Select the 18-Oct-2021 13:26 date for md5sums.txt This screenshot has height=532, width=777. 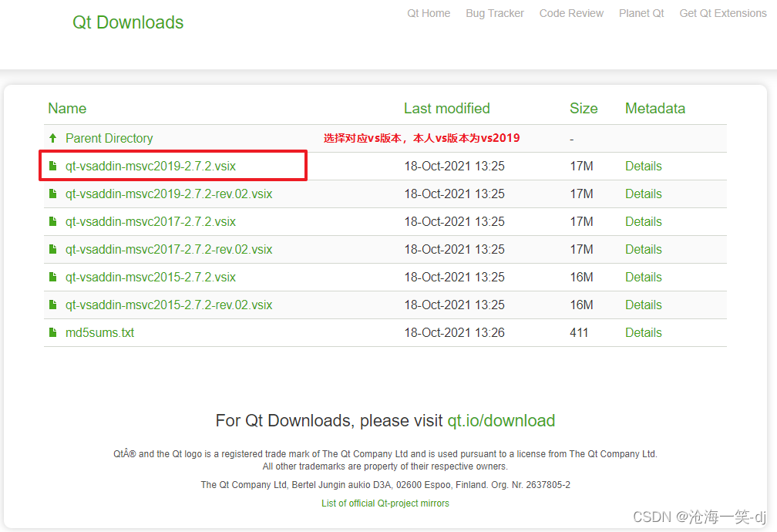pyautogui.click(x=455, y=332)
